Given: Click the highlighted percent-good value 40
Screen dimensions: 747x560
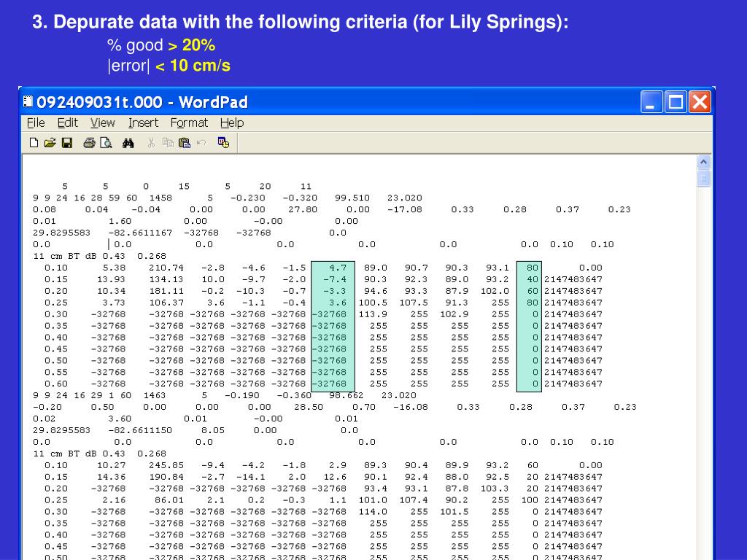Looking at the screenshot, I should pyautogui.click(x=533, y=279).
